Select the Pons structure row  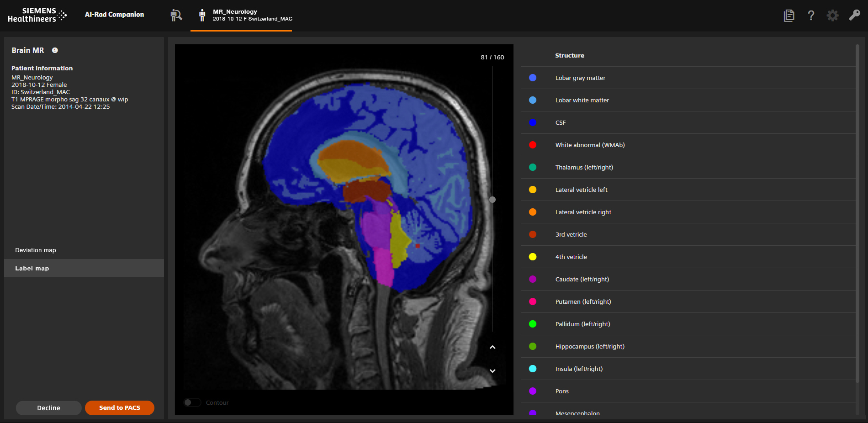[x=688, y=391]
